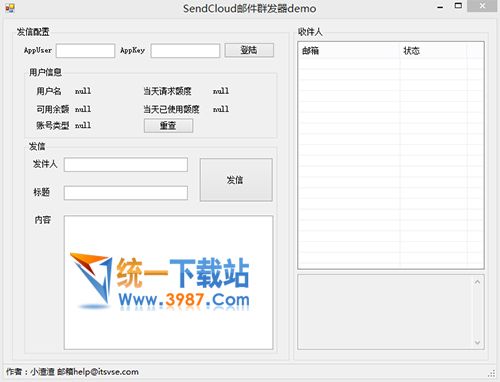Image resolution: width=500 pixels, height=382 pixels.
Task: Click inside the recipient list area
Action: tap(391, 163)
